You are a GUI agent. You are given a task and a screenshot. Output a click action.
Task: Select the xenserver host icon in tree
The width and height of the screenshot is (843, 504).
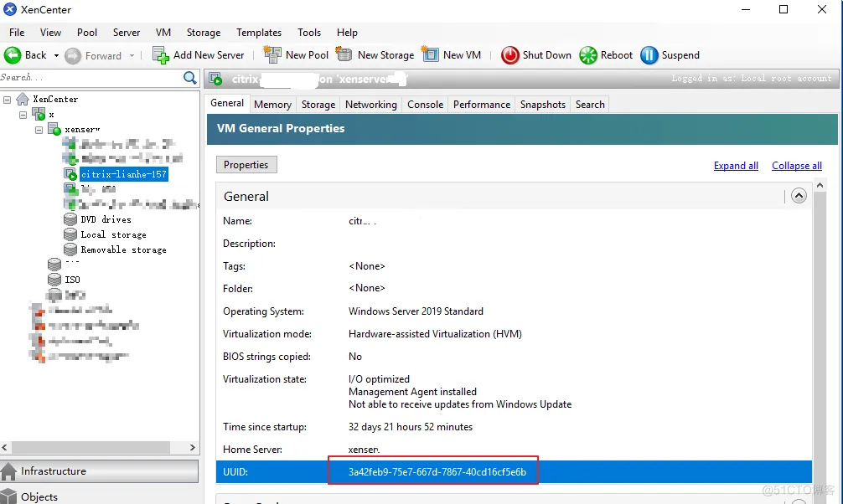54,129
